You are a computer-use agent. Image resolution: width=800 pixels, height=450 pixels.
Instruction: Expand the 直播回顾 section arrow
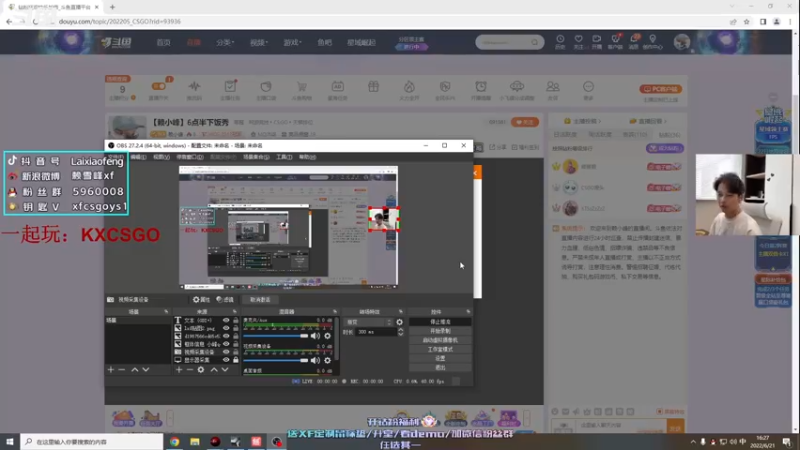tap(666, 121)
